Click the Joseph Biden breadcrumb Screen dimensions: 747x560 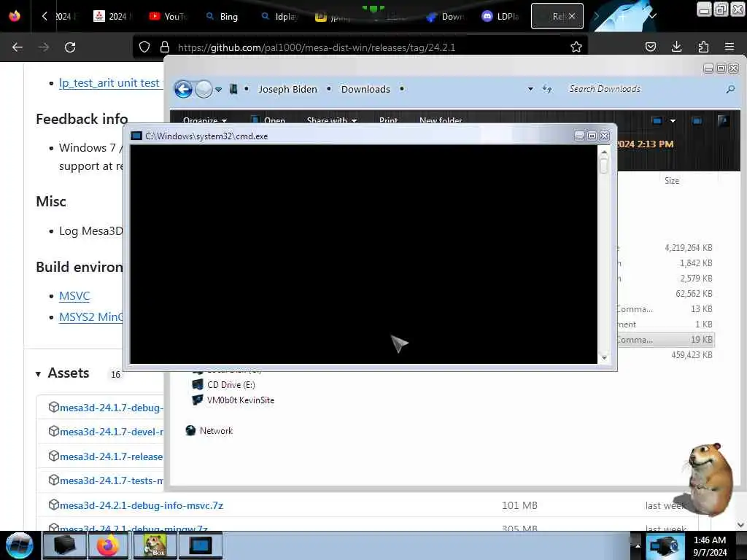(287, 89)
